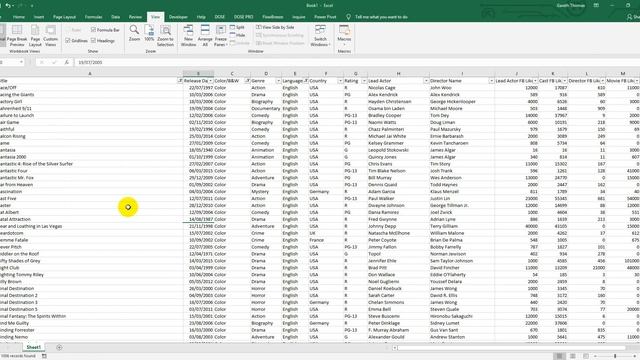
Task: Open Freeze Panes dropdown
Action: 220,36
